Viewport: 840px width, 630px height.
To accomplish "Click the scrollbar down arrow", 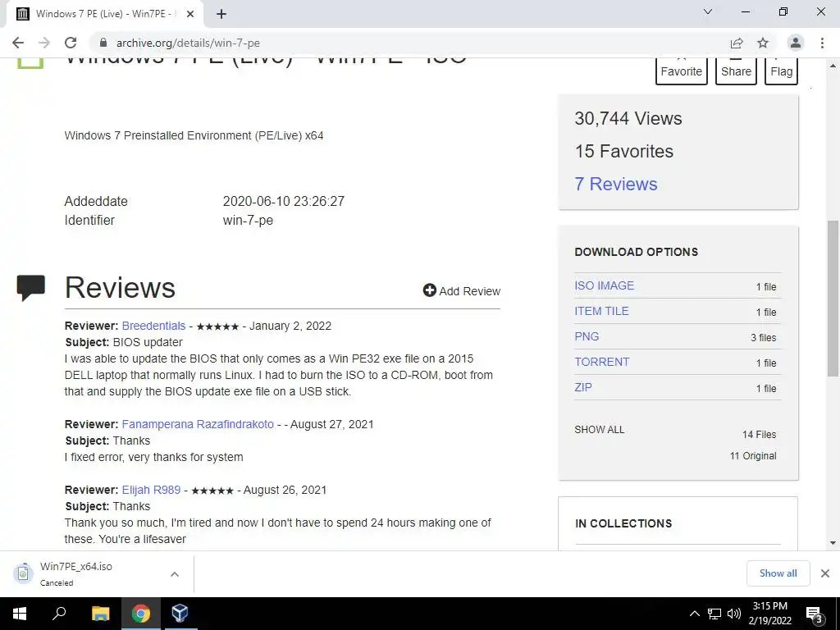I will point(833,543).
